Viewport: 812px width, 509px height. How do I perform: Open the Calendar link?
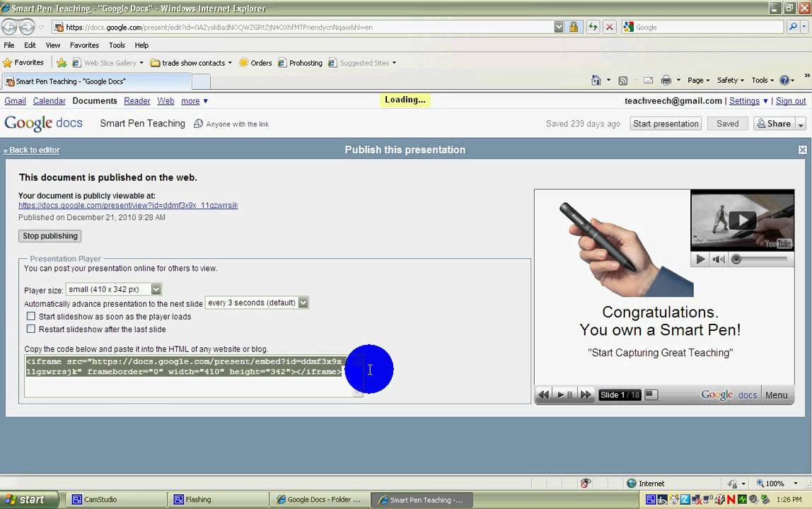pyautogui.click(x=50, y=101)
